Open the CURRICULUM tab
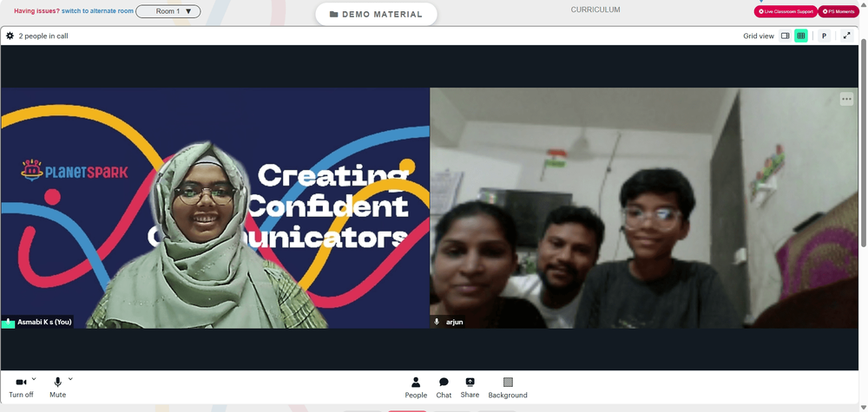Image resolution: width=868 pixels, height=412 pixels. pos(595,10)
